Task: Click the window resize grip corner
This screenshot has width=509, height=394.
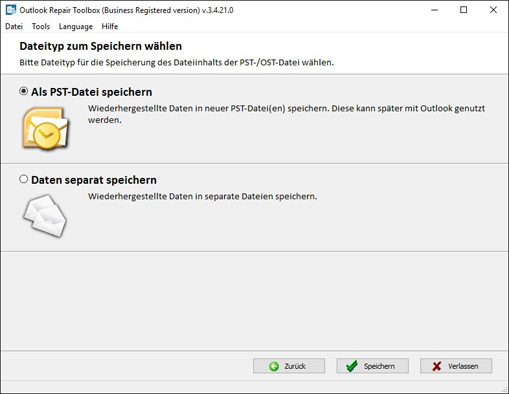Action: (x=505, y=389)
